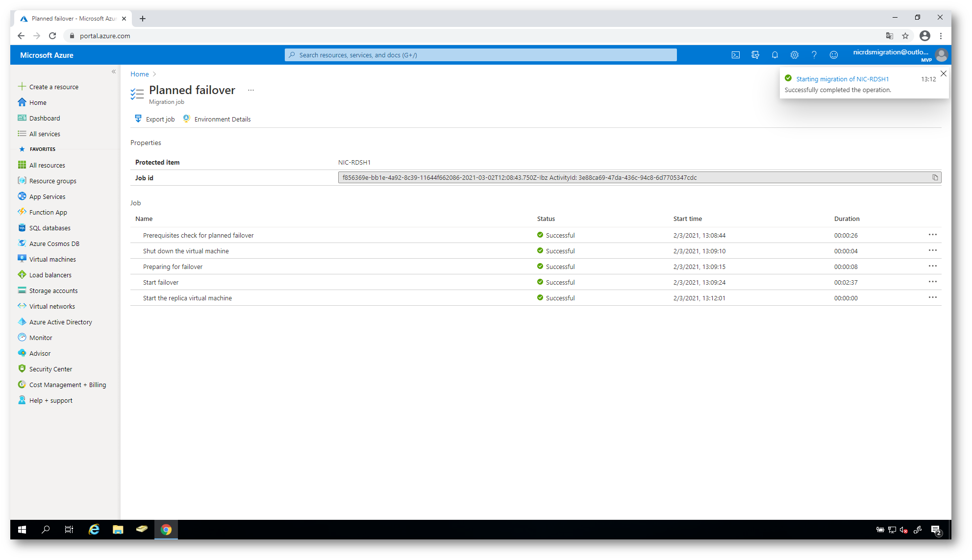The width and height of the screenshot is (972, 560).
Task: Open SQL databases
Action: click(x=44, y=228)
